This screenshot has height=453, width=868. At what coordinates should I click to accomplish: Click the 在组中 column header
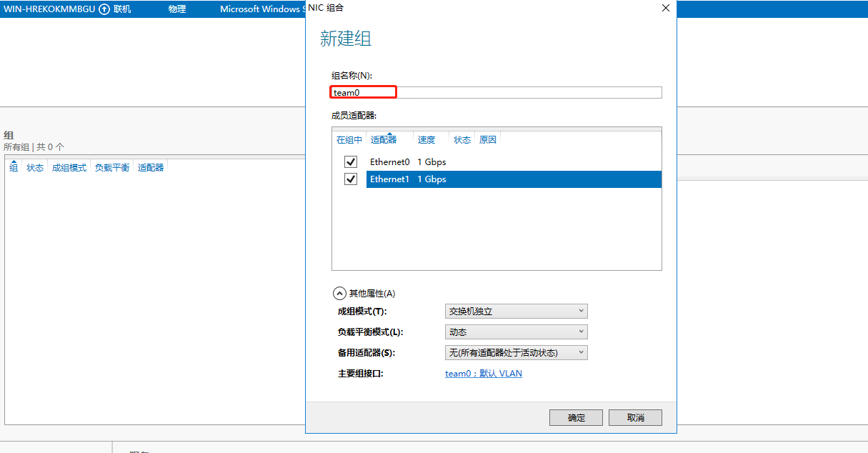coord(349,140)
